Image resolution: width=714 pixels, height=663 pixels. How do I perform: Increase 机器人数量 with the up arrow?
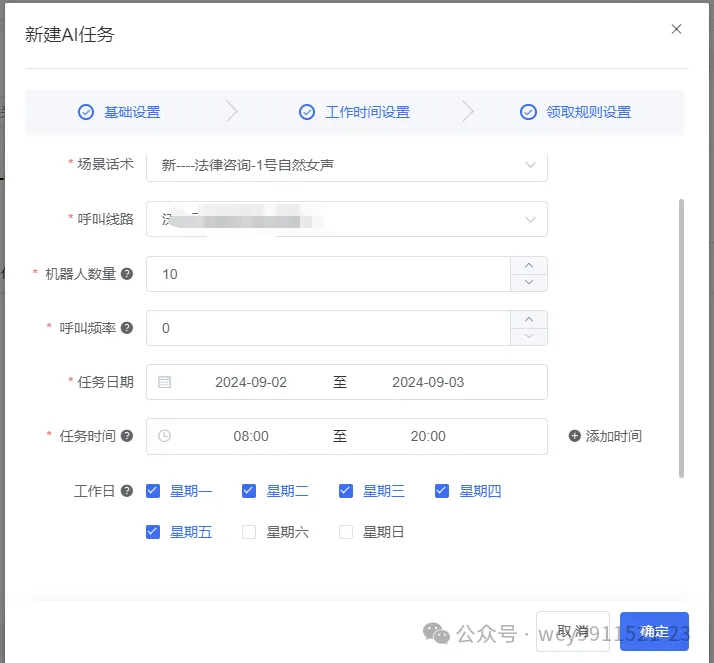click(529, 265)
